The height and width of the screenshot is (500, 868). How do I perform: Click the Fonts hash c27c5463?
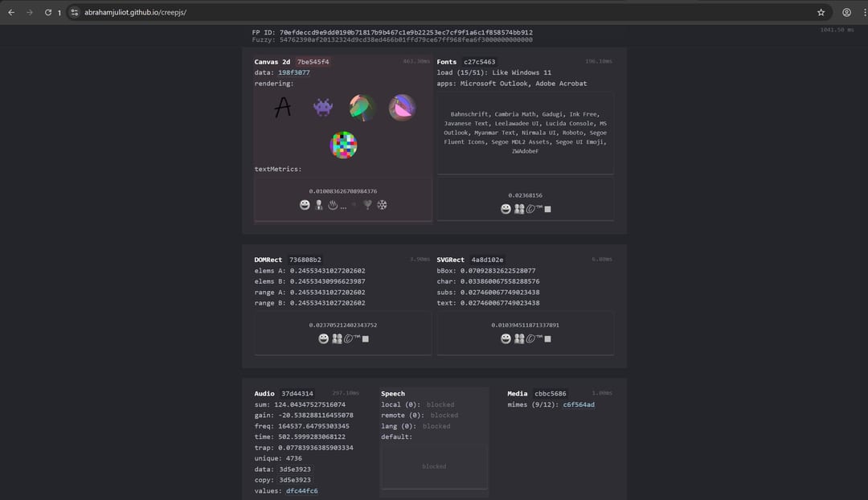(x=479, y=62)
